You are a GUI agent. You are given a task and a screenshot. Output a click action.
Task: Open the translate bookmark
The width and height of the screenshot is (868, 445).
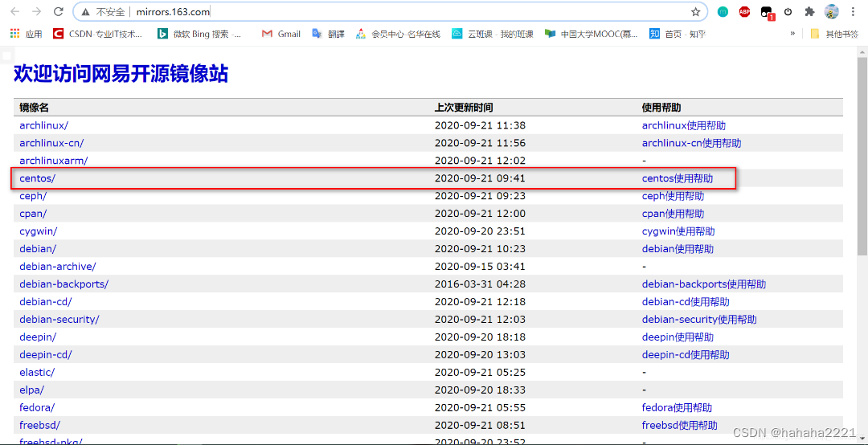tap(328, 34)
